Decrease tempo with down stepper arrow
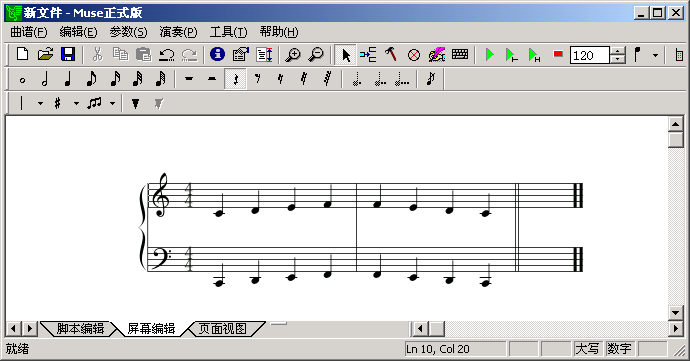This screenshot has height=361, width=690. pos(618,59)
